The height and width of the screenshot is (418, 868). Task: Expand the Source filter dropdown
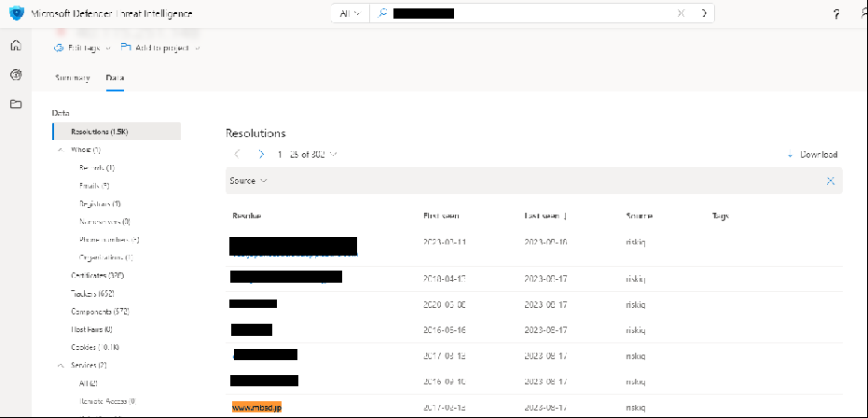point(249,181)
